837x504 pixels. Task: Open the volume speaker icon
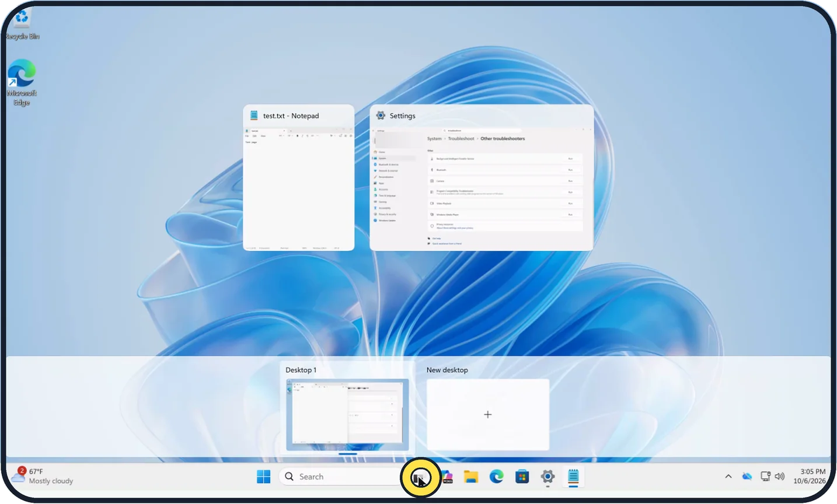(x=780, y=477)
